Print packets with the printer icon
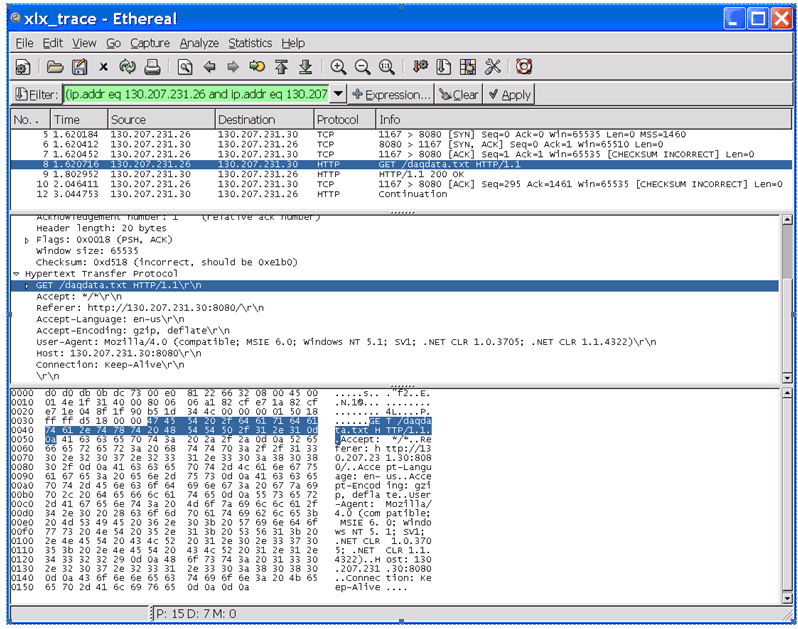The height and width of the screenshot is (629, 798). pyautogui.click(x=152, y=67)
